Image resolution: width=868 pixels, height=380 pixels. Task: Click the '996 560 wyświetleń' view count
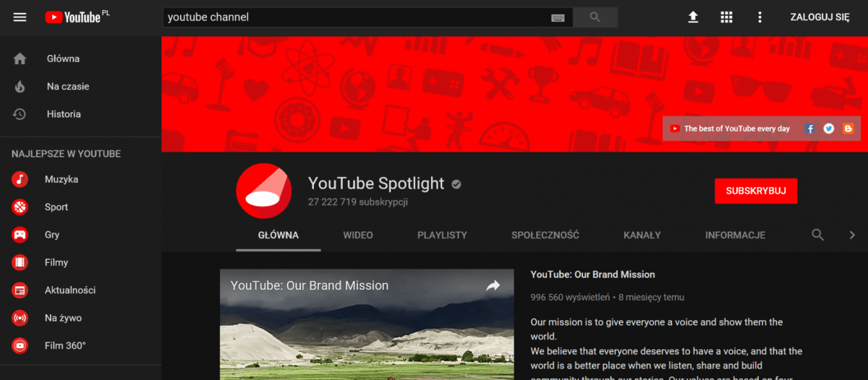(570, 297)
